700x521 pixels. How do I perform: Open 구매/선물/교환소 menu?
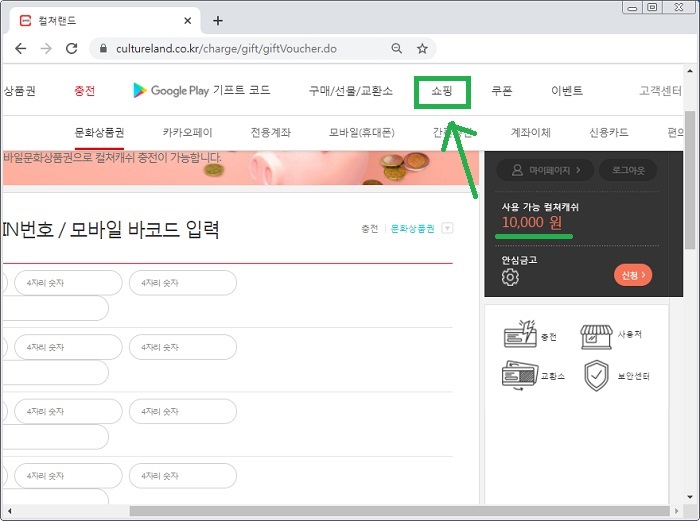[x=350, y=91]
